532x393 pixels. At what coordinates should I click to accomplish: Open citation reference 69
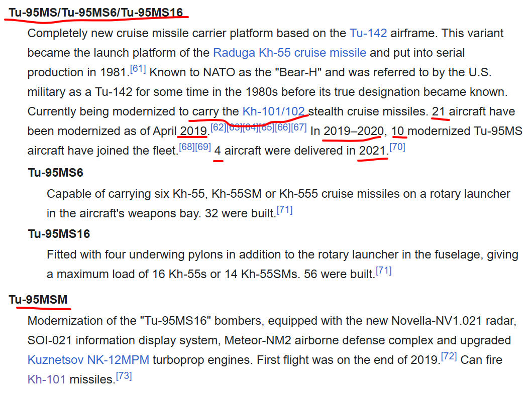203,147
